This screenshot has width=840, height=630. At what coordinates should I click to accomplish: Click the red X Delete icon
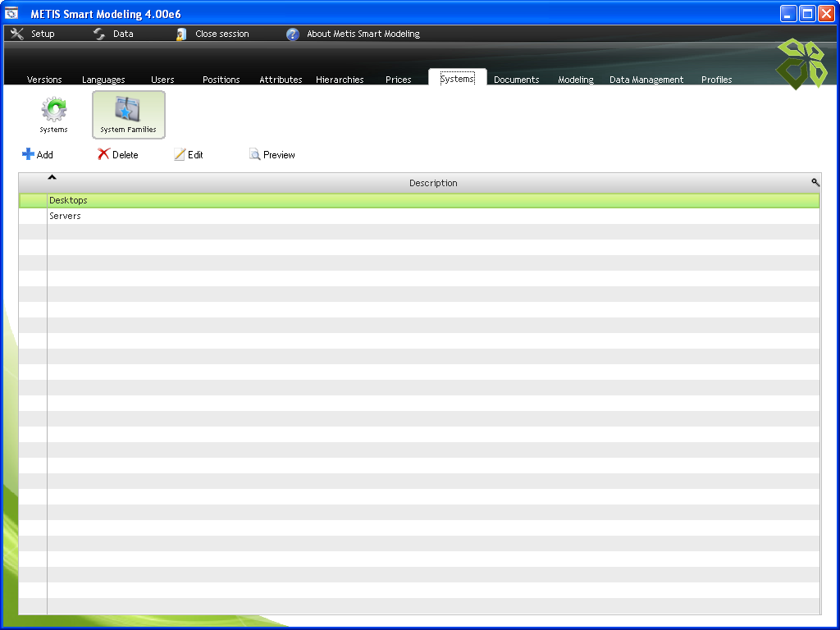[103, 154]
